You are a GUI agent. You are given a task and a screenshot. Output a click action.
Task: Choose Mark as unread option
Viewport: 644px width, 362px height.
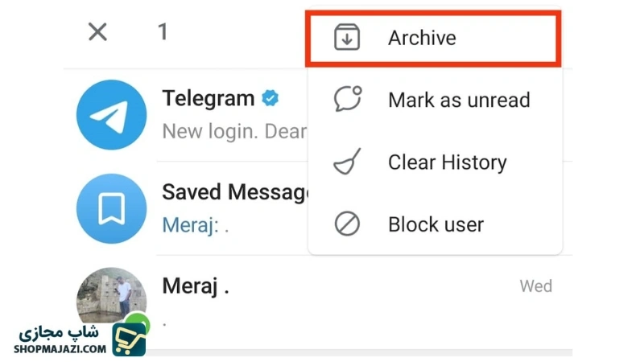(x=459, y=100)
